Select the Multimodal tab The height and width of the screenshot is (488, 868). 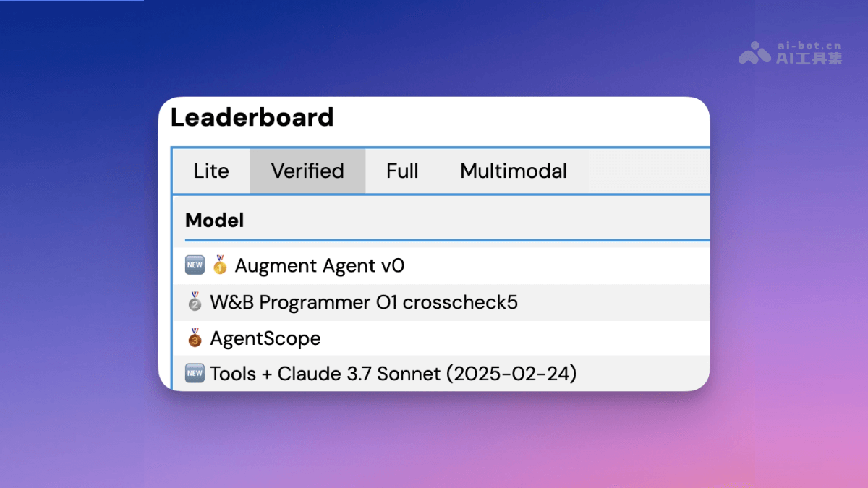[x=513, y=171]
